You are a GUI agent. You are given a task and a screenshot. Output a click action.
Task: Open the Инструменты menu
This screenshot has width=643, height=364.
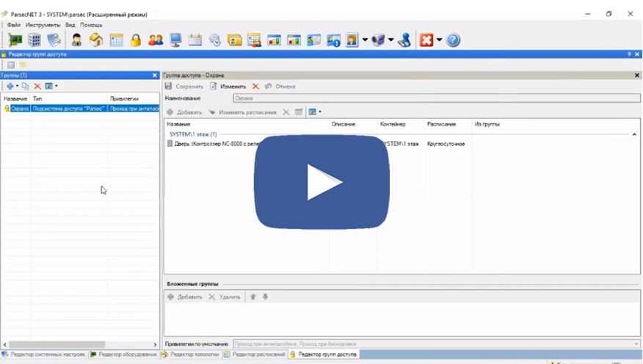[43, 25]
